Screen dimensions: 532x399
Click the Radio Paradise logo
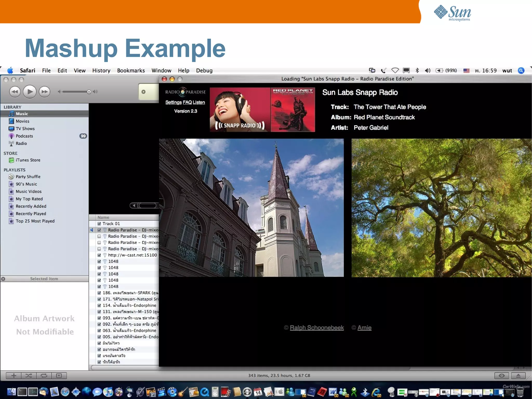tap(185, 92)
